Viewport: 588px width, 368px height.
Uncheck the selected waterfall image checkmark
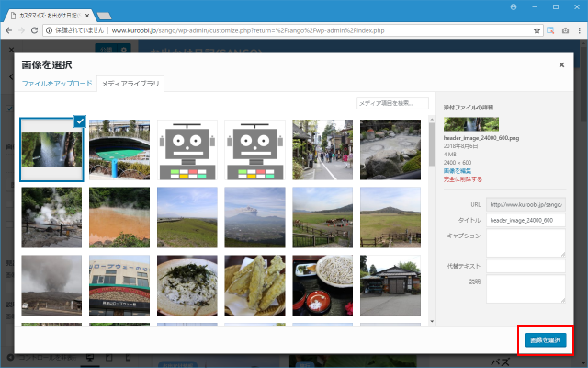tap(80, 121)
